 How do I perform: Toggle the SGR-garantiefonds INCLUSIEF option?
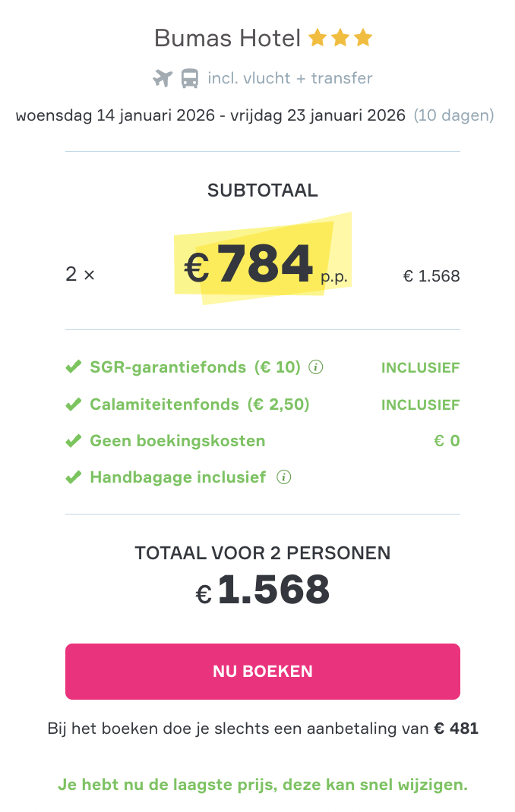pos(420,367)
